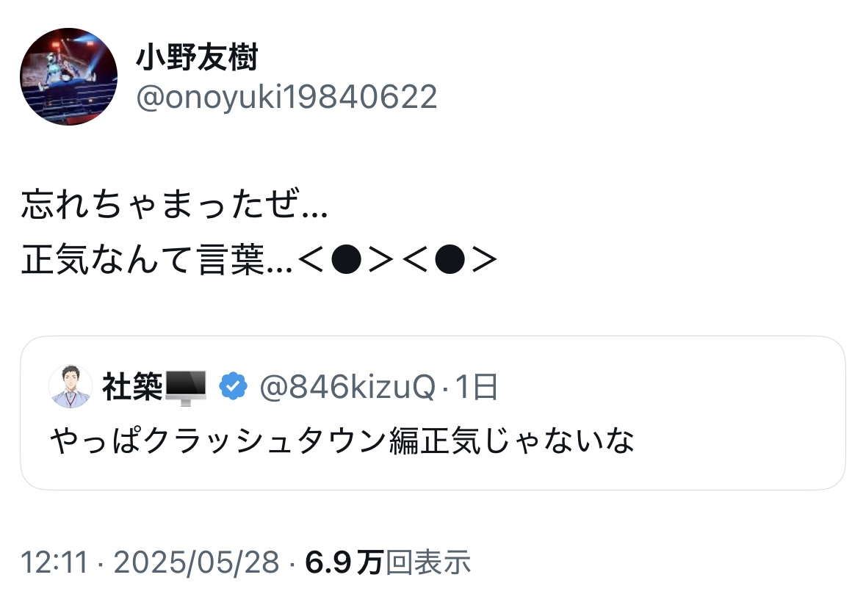866x616 pixels.
Task: Open the @onoyuki19840622 handle
Action: pos(286,97)
